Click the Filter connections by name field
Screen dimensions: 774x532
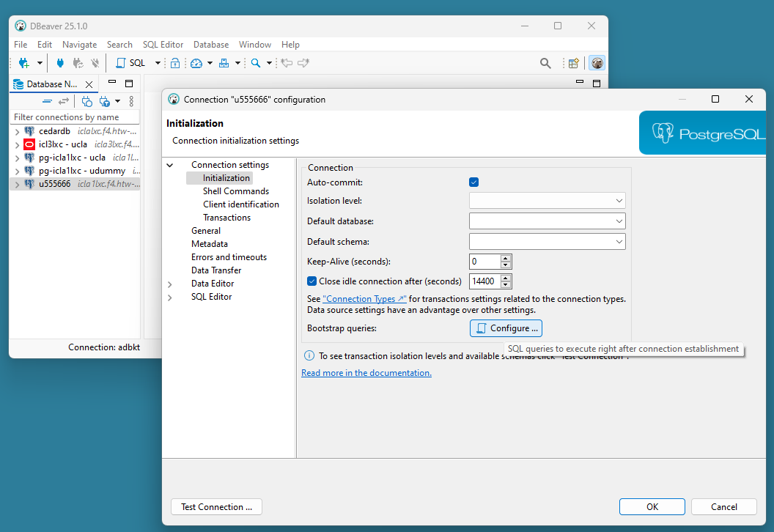tap(75, 117)
